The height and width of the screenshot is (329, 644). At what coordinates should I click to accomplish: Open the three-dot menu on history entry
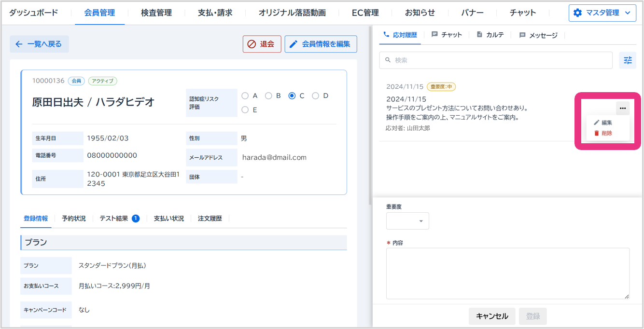(622, 109)
